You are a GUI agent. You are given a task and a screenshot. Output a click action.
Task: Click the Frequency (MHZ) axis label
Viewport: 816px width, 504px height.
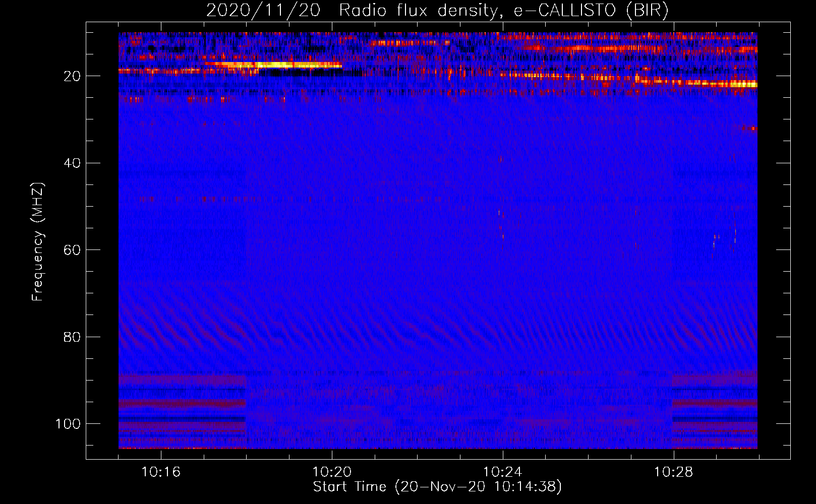click(38, 242)
